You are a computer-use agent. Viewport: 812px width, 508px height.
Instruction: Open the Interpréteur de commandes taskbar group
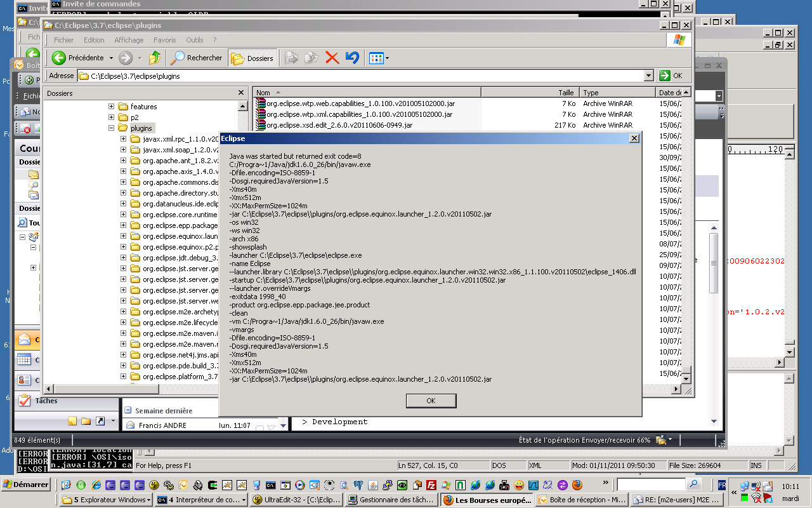[x=202, y=500]
